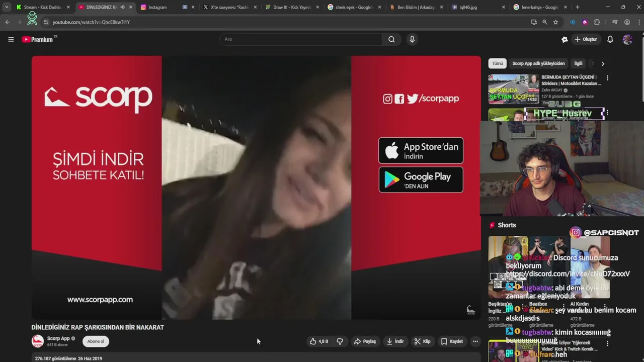Click the install/cast icon in the address bar

(x=534, y=22)
